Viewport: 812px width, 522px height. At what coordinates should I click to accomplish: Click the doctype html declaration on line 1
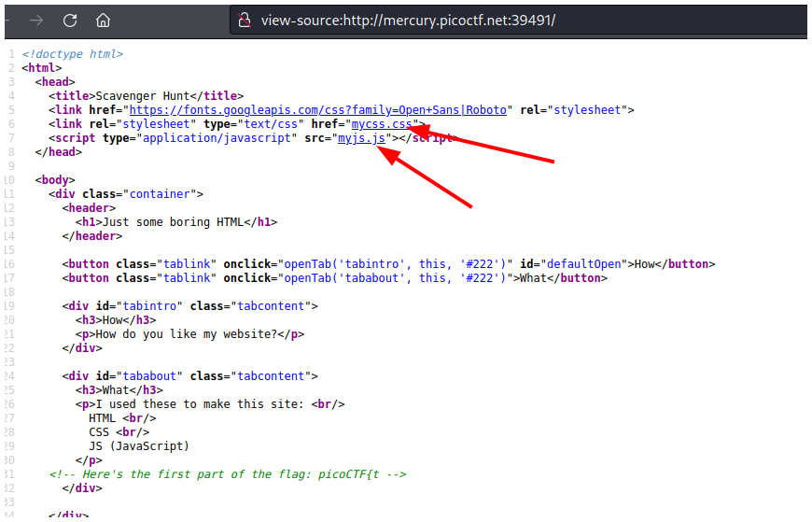(73, 54)
